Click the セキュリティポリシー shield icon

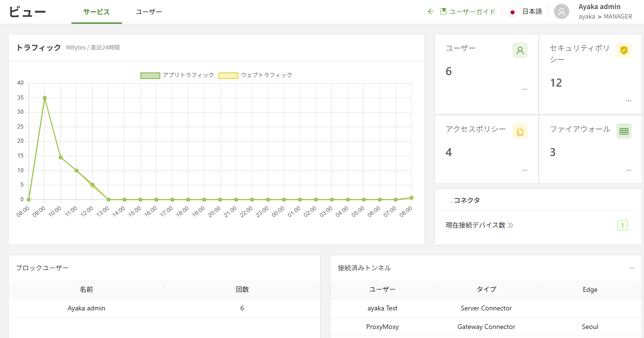pyautogui.click(x=624, y=50)
